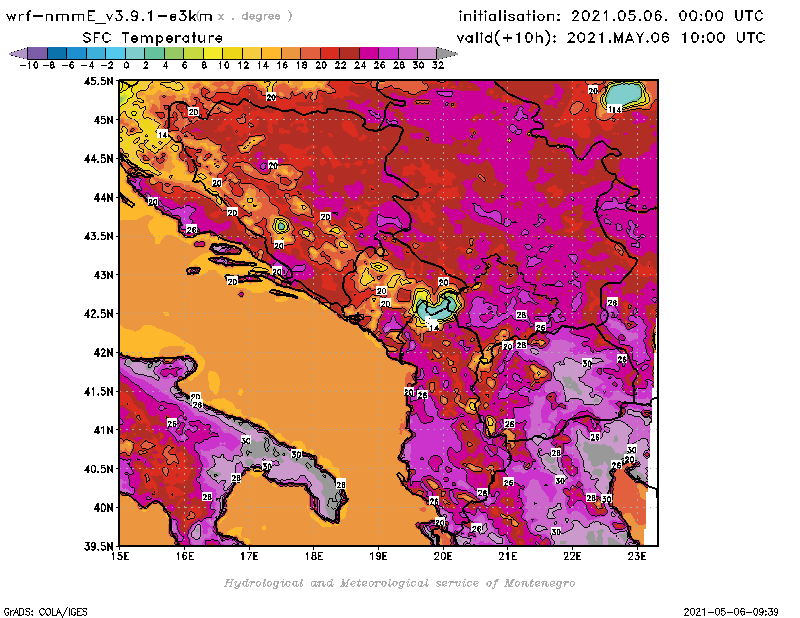The image size is (800, 618).
Task: Click the valid(+10h) 2021.MAY.06 10:00 UTC line
Action: pos(611,38)
